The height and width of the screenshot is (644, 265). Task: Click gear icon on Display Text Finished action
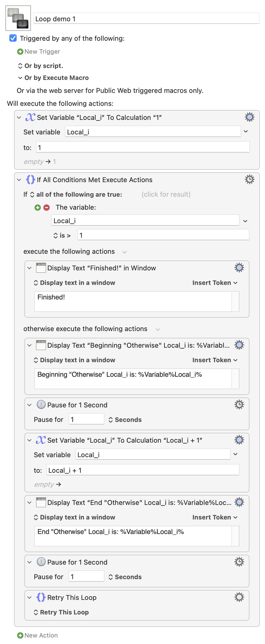[x=239, y=268]
